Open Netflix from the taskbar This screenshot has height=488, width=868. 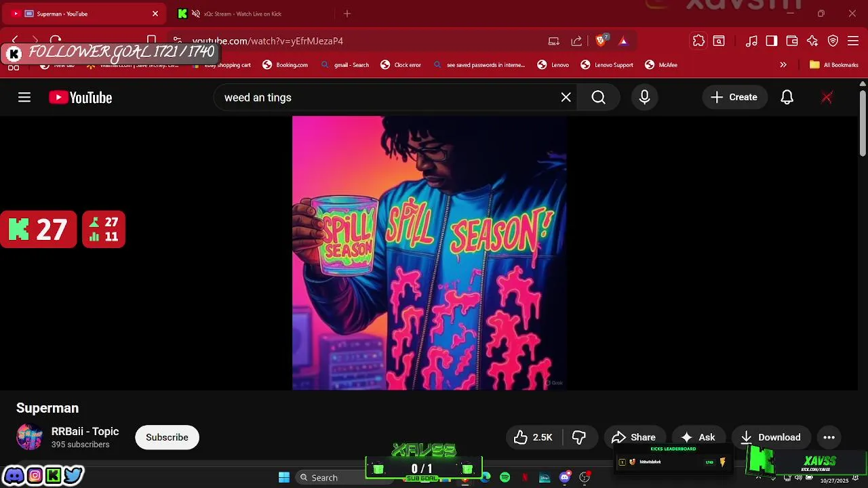click(x=525, y=477)
